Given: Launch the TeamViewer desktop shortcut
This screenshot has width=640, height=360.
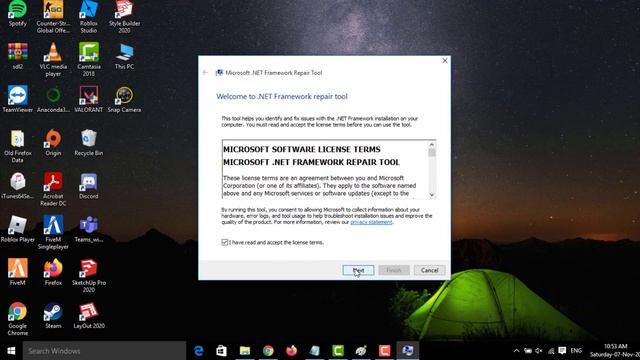Looking at the screenshot, I should point(18,99).
